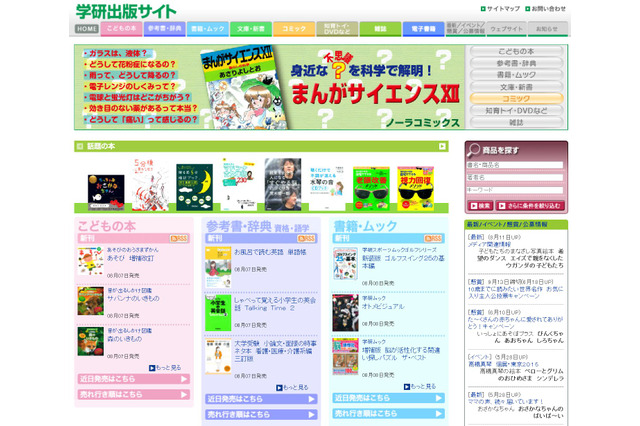640x426 pixels.
Task: Click the お問い合わせ link
Action: click(x=546, y=9)
